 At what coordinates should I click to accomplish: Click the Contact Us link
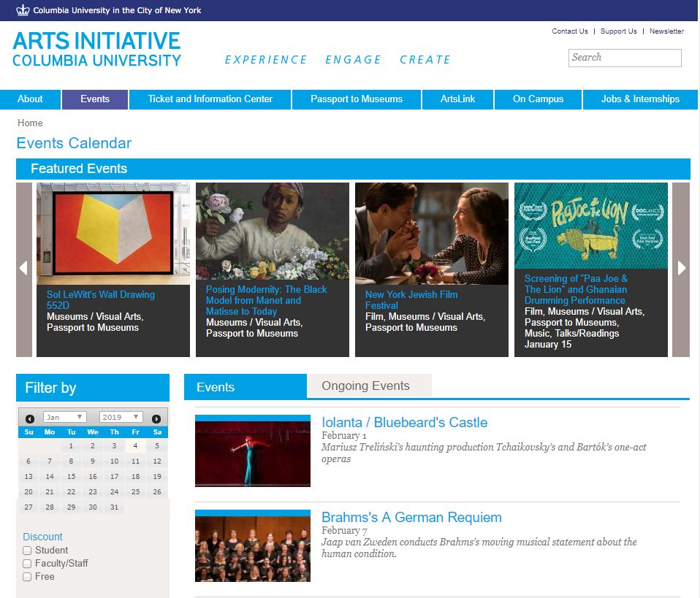(570, 31)
